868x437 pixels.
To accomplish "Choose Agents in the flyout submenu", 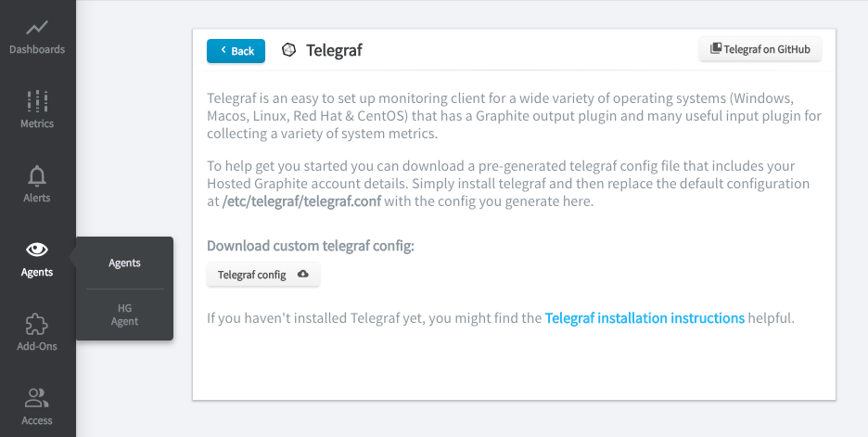I will [x=124, y=263].
